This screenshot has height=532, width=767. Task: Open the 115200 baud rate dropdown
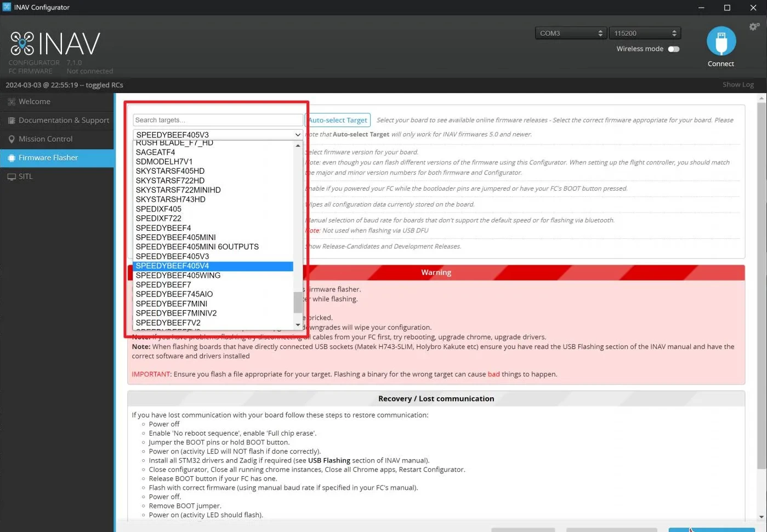click(x=645, y=33)
